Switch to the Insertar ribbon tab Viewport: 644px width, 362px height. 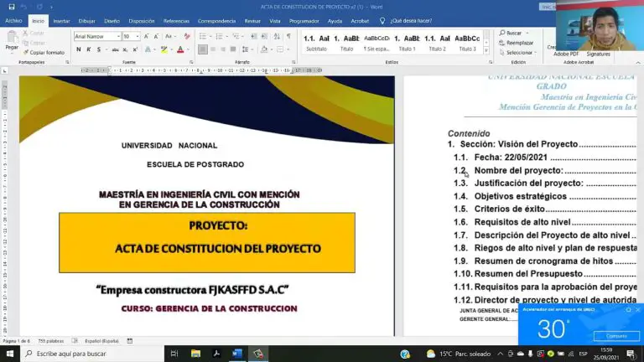[x=61, y=20]
